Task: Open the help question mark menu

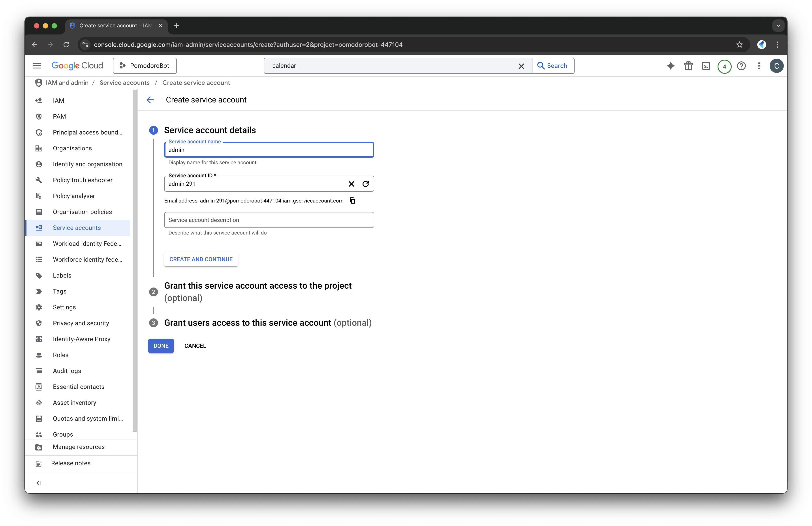Action: (x=741, y=66)
